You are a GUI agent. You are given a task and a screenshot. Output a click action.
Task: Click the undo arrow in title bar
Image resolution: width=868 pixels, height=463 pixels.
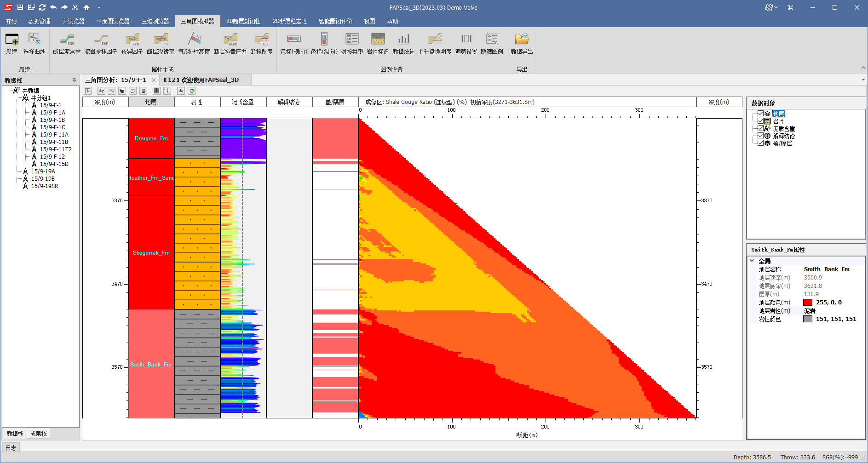click(x=53, y=7)
